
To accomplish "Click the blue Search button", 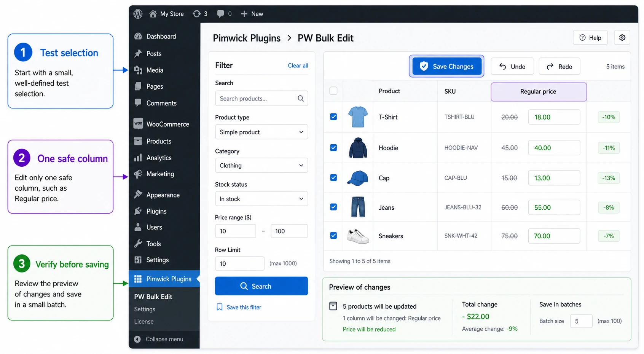I will 261,286.
